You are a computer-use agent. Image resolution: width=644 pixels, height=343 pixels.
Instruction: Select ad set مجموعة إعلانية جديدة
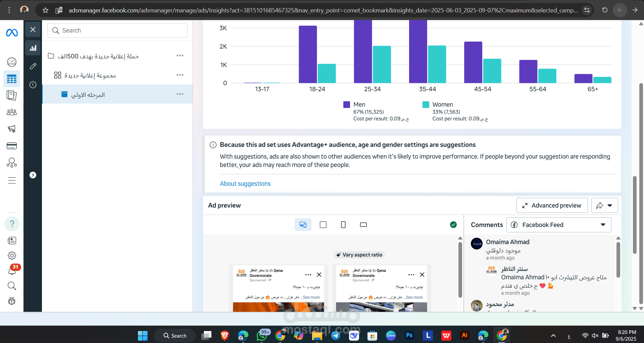[90, 75]
